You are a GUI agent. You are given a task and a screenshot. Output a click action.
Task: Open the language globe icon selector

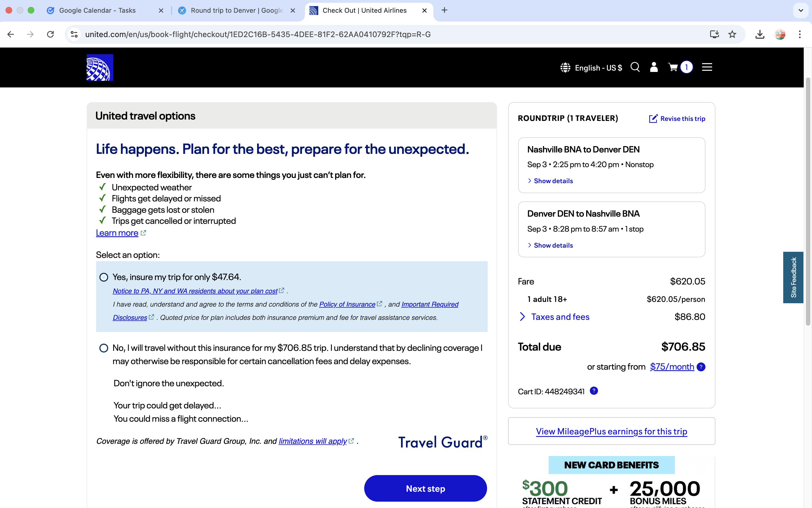point(565,68)
